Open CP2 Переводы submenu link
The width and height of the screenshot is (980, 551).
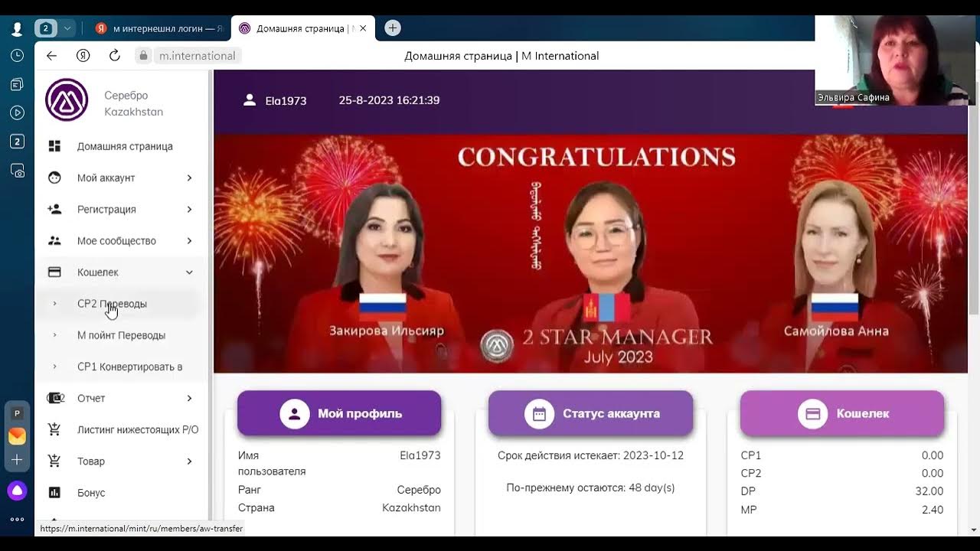point(112,304)
